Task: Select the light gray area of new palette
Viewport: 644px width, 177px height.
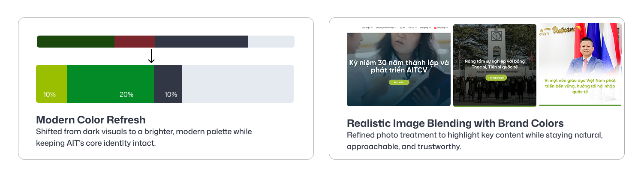Action: click(x=238, y=84)
